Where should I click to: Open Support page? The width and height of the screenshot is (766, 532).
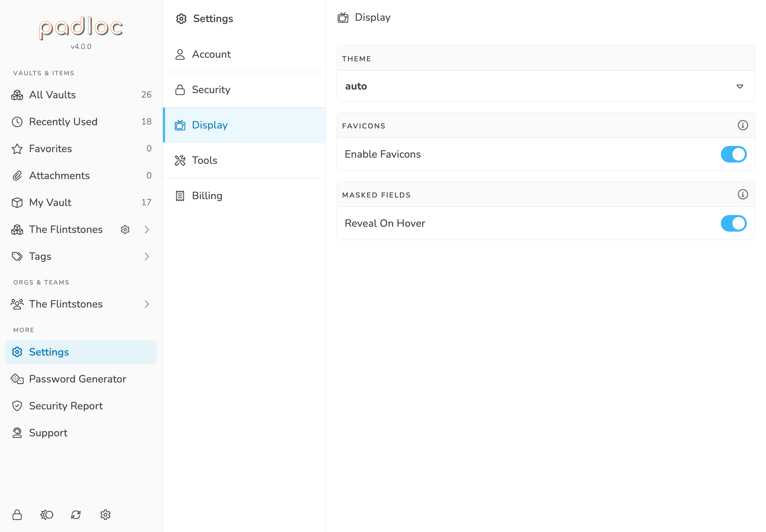pos(81,433)
